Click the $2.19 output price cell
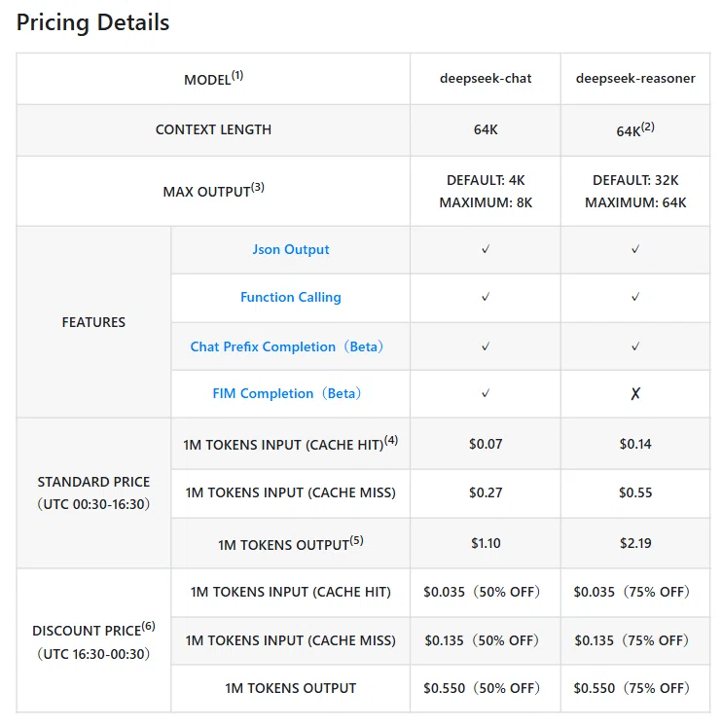The height and width of the screenshot is (728, 722). click(x=635, y=543)
